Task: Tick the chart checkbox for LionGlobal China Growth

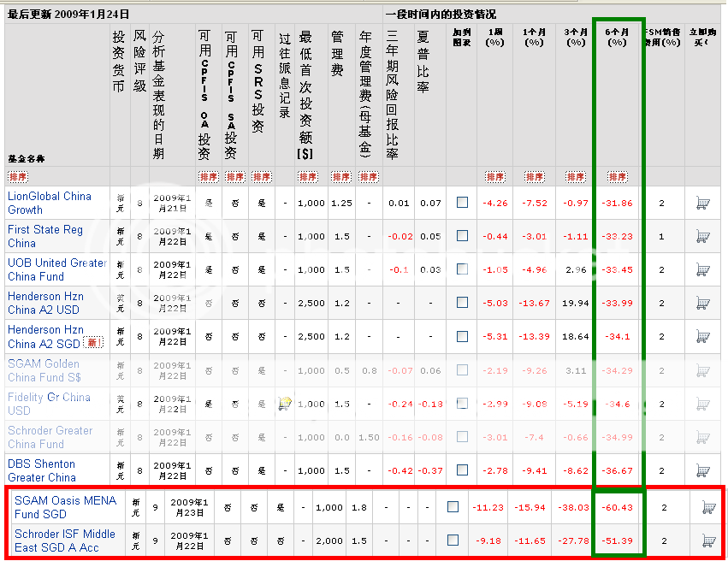Action: pos(462,203)
